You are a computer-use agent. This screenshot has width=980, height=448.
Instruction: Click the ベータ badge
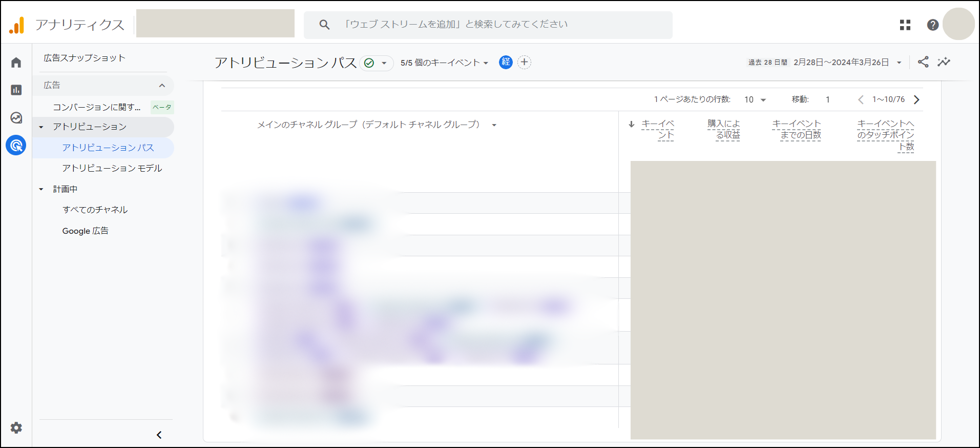[162, 107]
